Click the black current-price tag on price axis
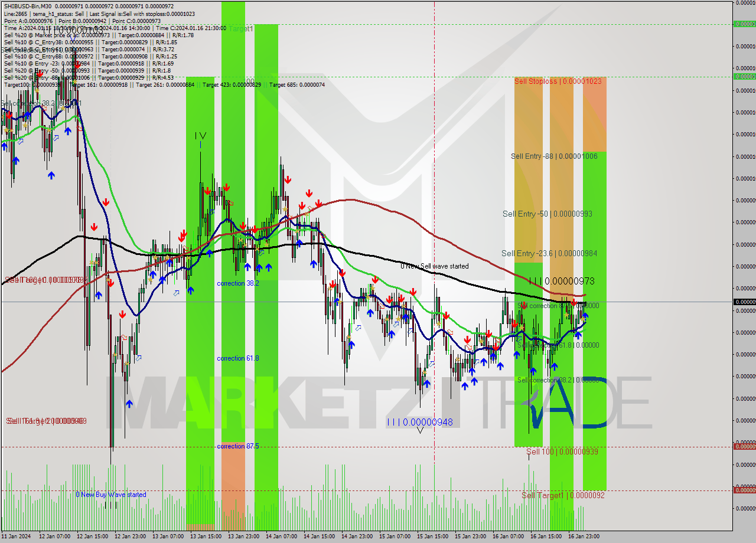Viewport: 756px width, 543px height. click(x=744, y=302)
